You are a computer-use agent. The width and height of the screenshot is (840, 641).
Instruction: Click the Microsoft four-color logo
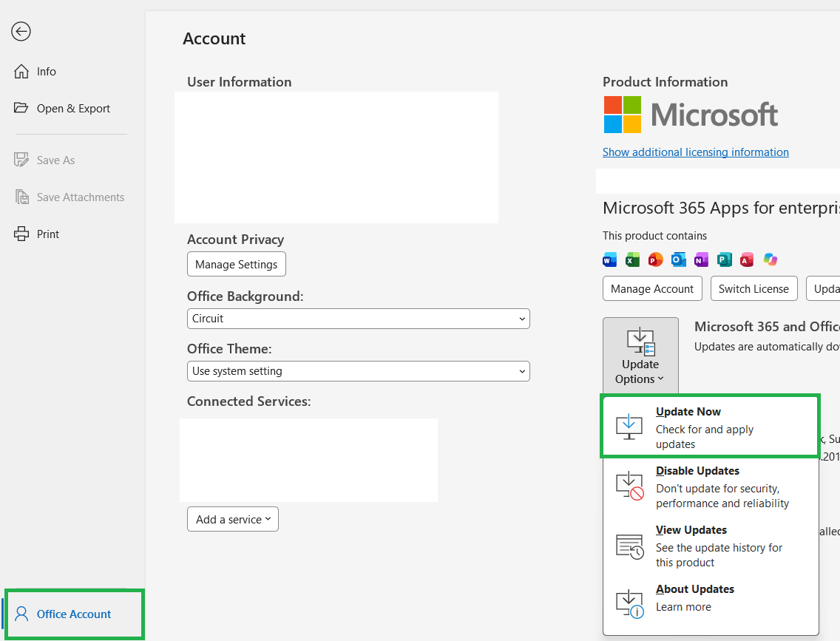[623, 115]
